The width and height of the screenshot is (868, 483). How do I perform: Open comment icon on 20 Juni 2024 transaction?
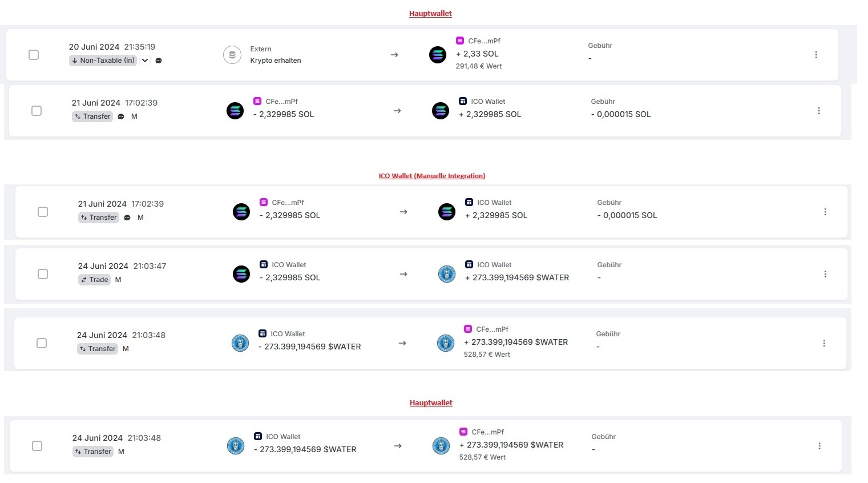[x=159, y=61]
